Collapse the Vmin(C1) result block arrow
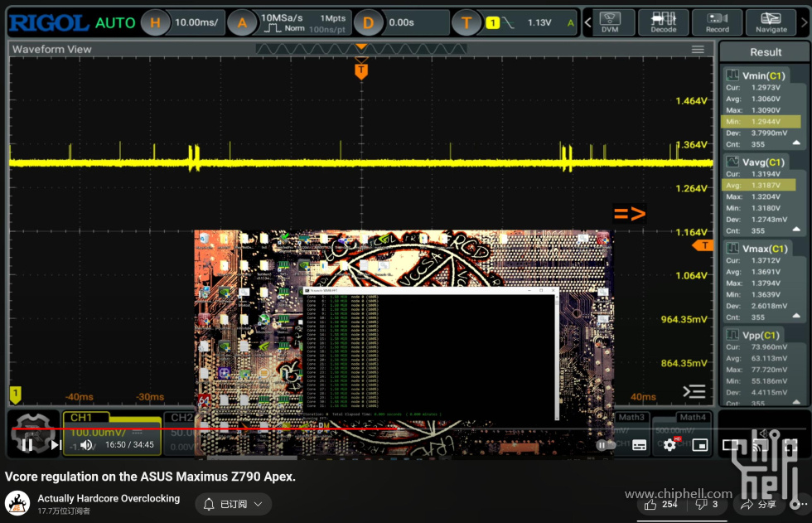The width and height of the screenshot is (812, 523). click(x=796, y=143)
